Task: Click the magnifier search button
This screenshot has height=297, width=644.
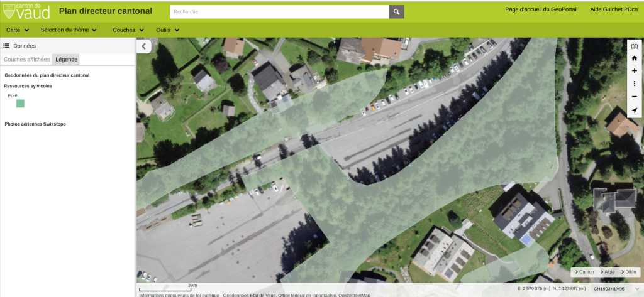Action: (396, 11)
